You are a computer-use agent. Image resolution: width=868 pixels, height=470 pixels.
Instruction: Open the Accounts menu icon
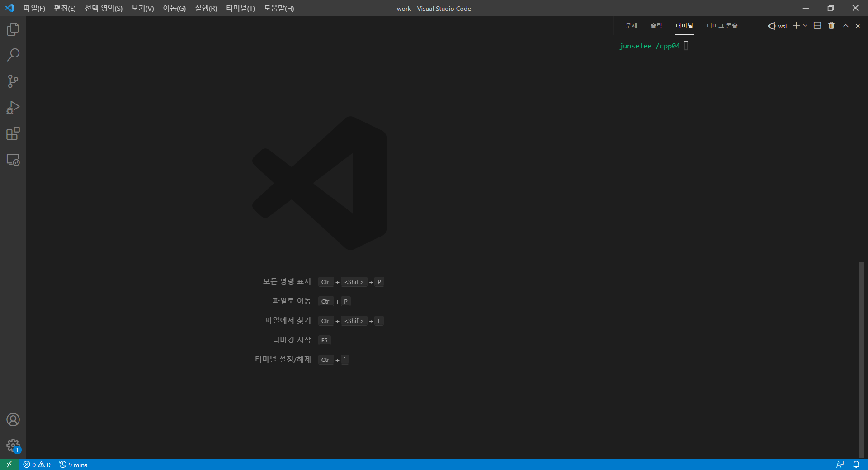13,420
